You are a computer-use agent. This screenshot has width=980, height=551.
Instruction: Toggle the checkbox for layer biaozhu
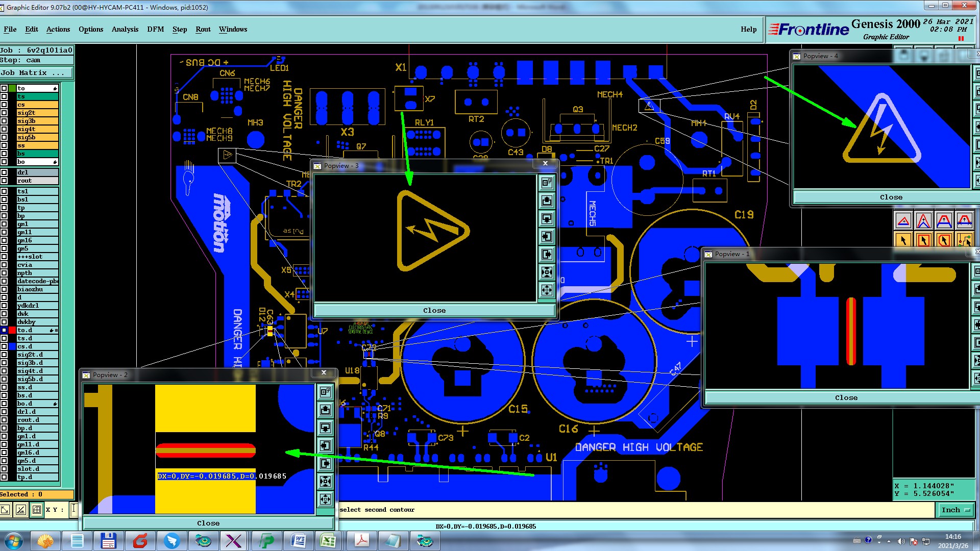4,289
